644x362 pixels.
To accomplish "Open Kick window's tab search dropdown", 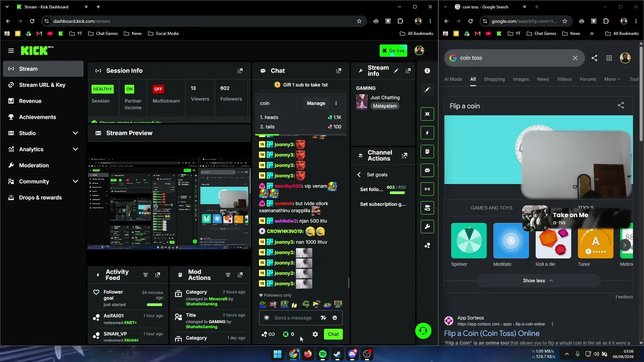I will point(7,7).
